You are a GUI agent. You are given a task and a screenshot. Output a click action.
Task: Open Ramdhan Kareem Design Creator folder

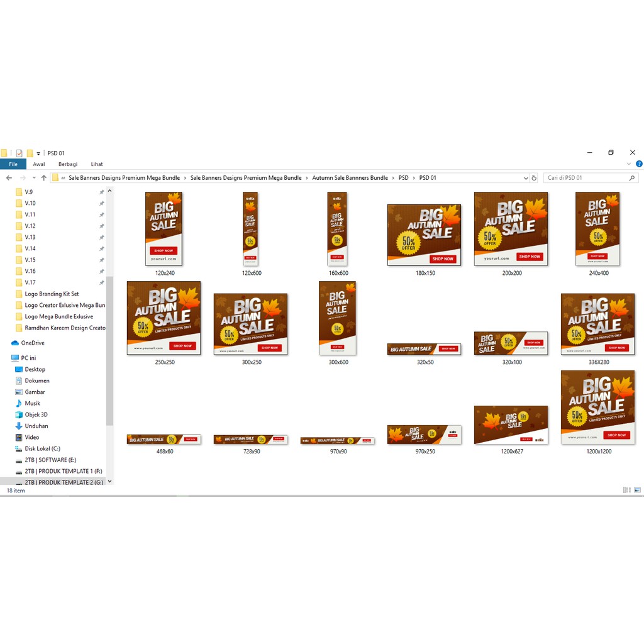(65, 328)
